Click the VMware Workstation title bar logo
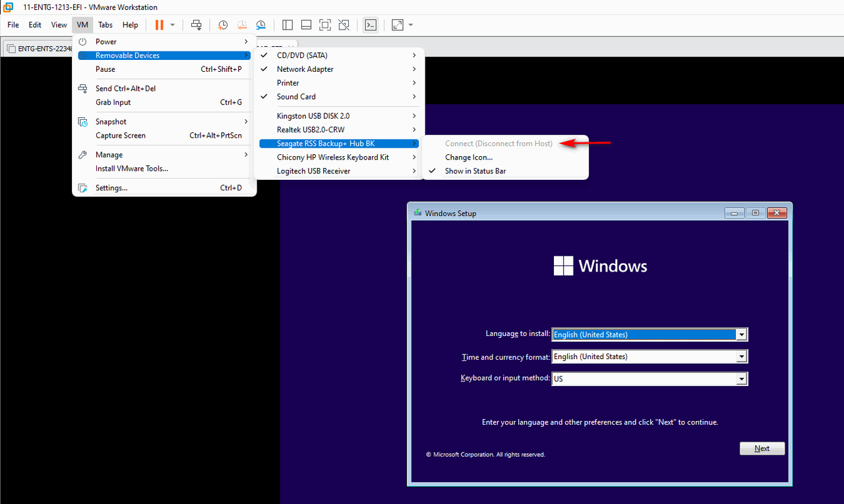 9,7
